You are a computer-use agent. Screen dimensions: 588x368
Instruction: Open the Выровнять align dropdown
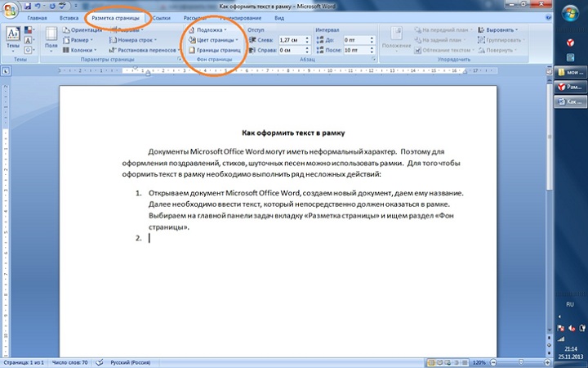(498, 30)
